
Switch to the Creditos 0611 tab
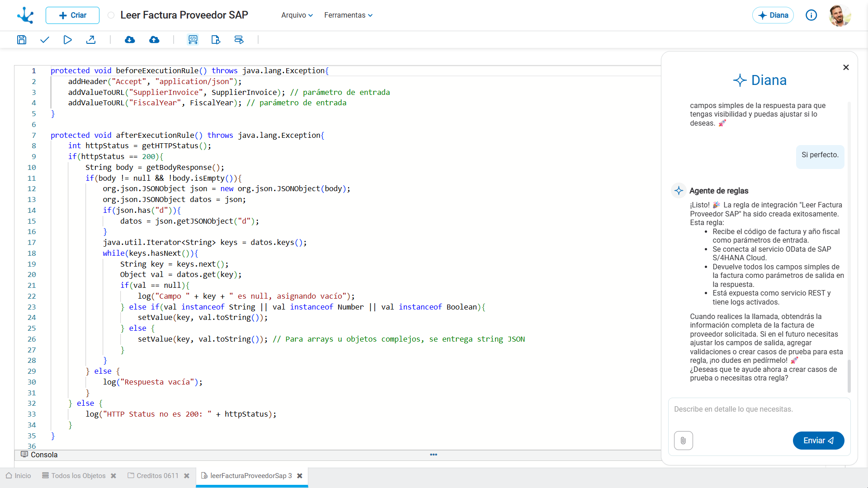click(157, 476)
